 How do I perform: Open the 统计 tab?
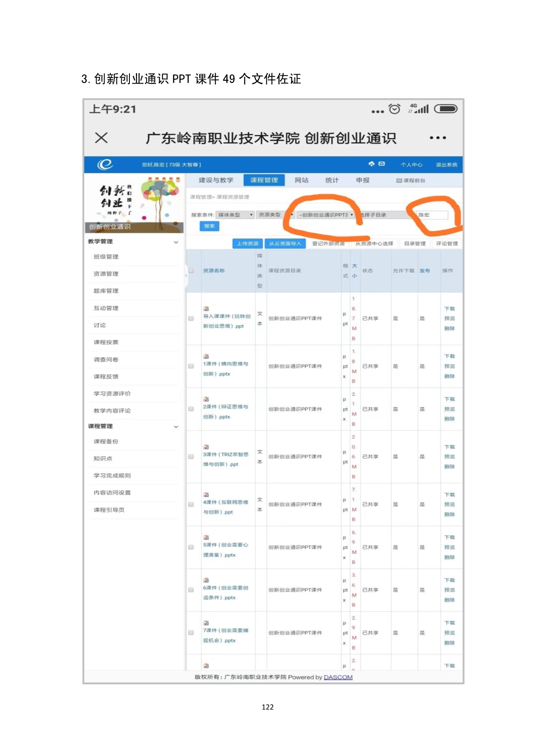[332, 180]
